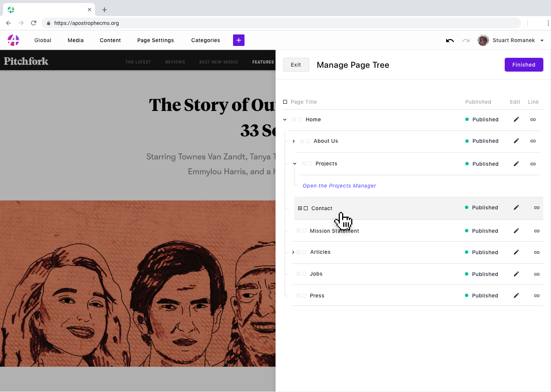Select the checkbox in the Page Title header
This screenshot has width=551, height=392.
pos(285,102)
